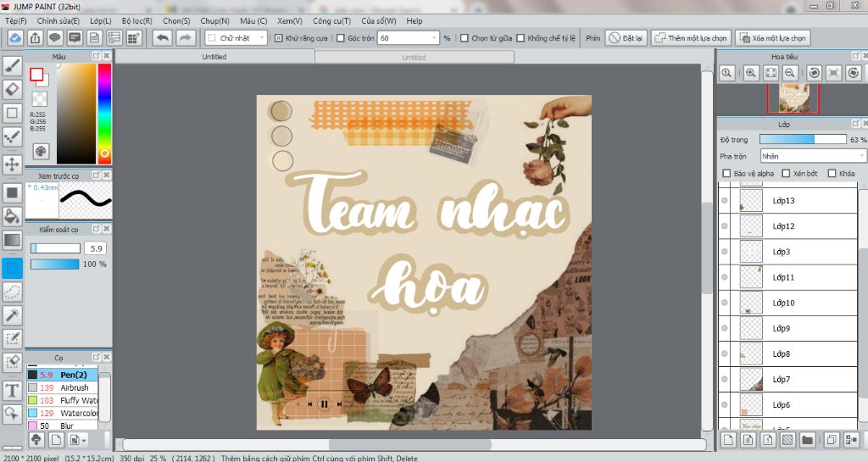868x462 pixels.
Task: Toggle visibility of layer Lớp9
Action: (x=725, y=328)
